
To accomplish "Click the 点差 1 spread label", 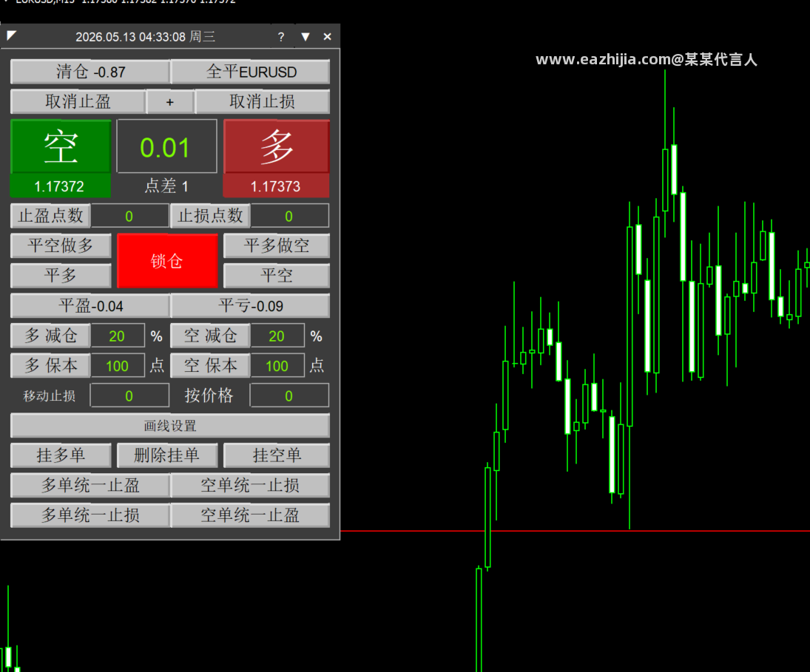I will point(166,186).
